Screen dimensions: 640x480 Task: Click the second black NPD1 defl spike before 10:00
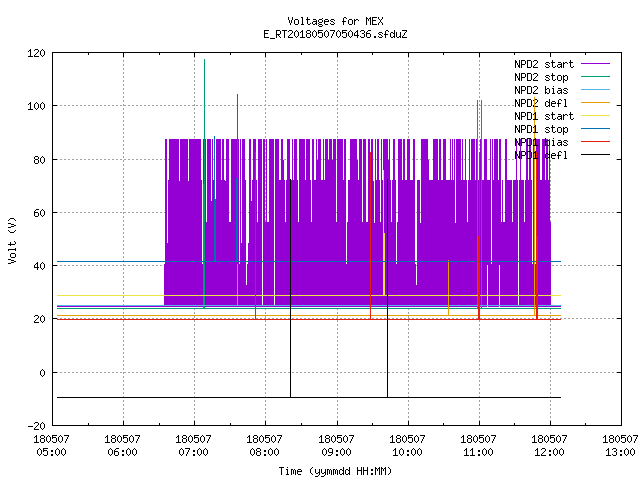click(387, 286)
